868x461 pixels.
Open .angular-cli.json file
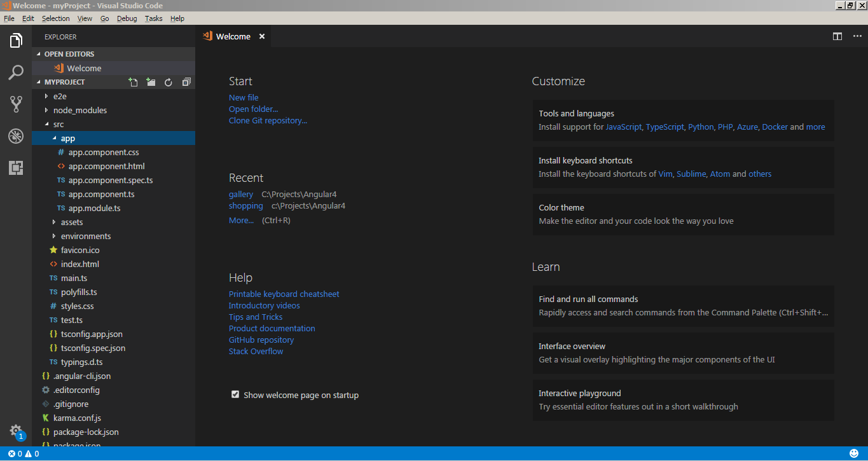82,376
